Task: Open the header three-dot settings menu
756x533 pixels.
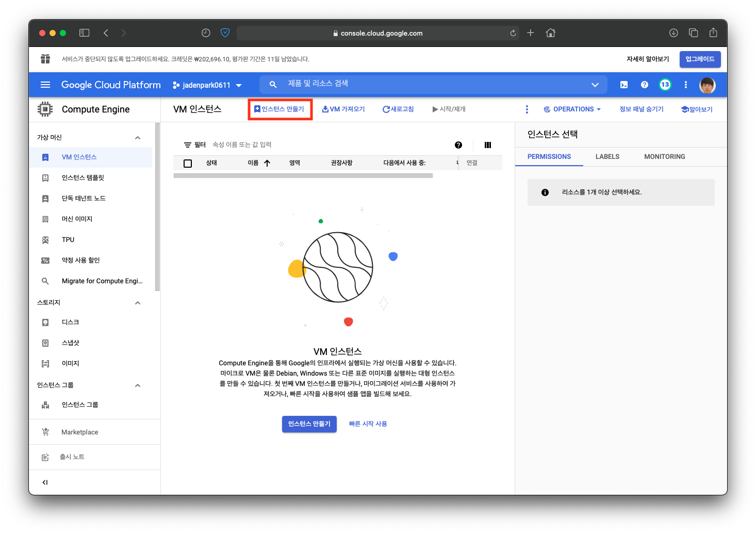Action: [x=686, y=85]
